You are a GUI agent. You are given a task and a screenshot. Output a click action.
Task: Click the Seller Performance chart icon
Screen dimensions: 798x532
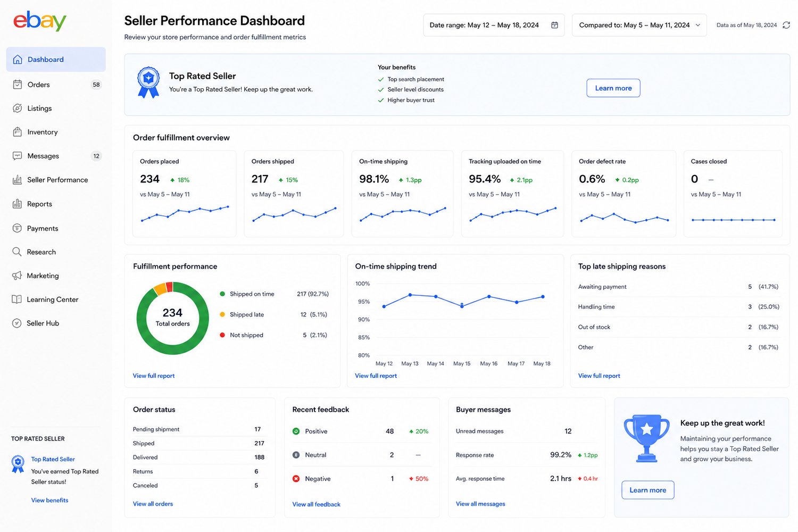tap(18, 180)
